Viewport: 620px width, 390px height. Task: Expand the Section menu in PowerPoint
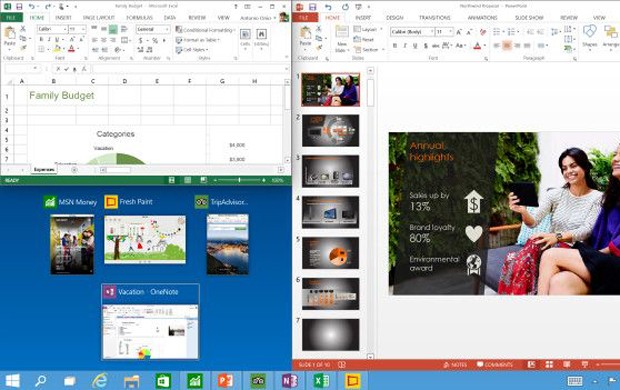coord(368,50)
